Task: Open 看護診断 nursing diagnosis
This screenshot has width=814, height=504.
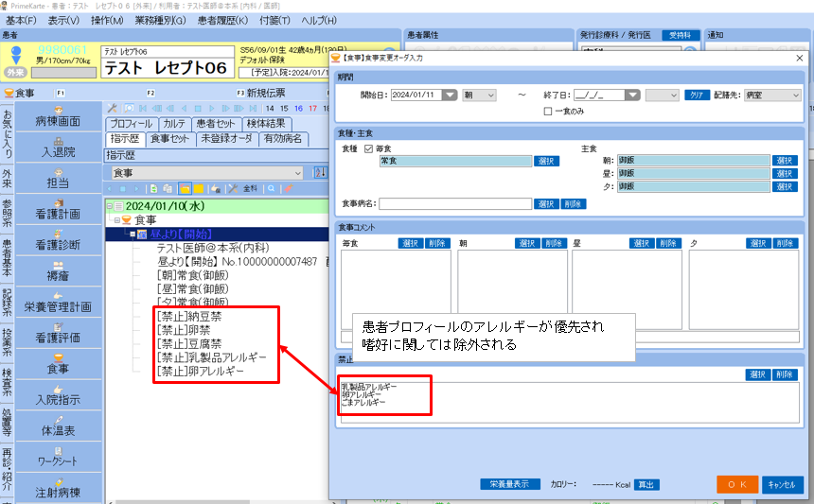Action: [x=58, y=240]
